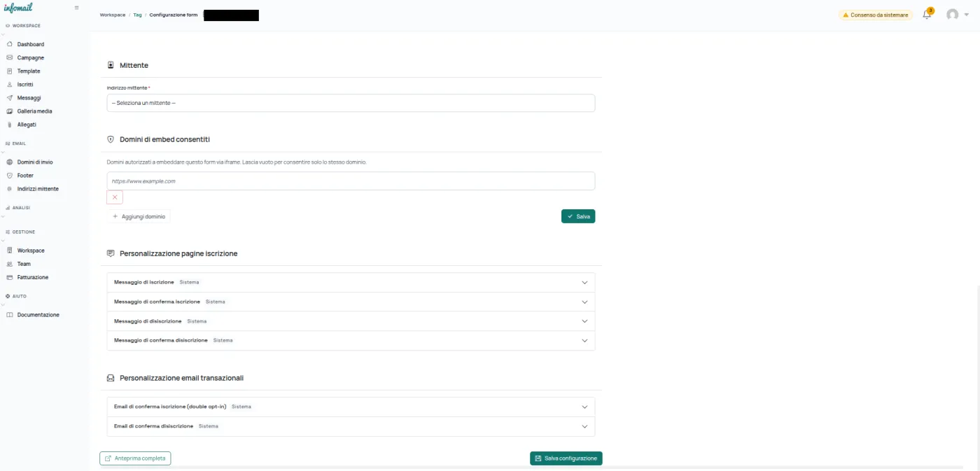Open Documentazione in the sidebar

point(38,315)
